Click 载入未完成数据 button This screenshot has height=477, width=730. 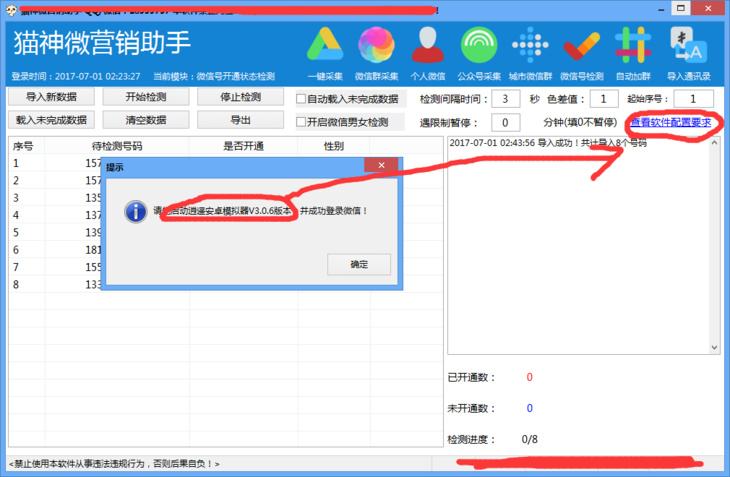point(51,120)
